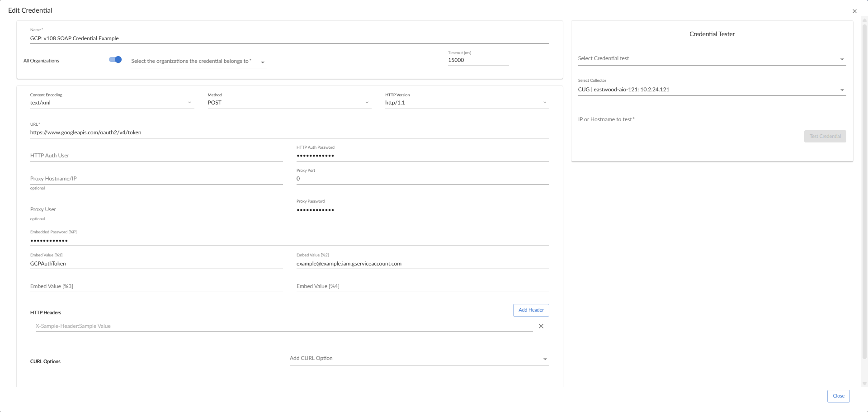Expand the HTTP Version dropdown
Image resolution: width=868 pixels, height=412 pixels.
[x=467, y=103]
